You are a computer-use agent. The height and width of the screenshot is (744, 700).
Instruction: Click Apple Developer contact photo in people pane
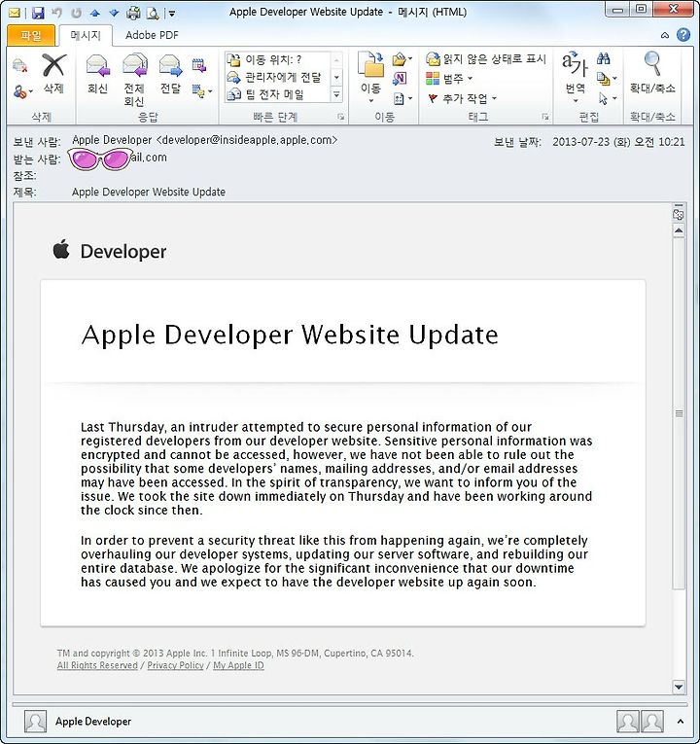[x=36, y=722]
